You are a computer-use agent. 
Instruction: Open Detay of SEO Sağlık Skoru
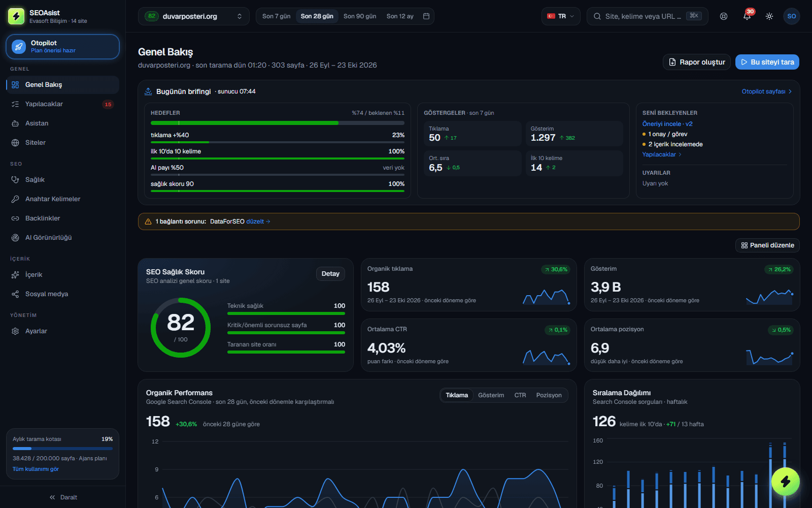(330, 274)
